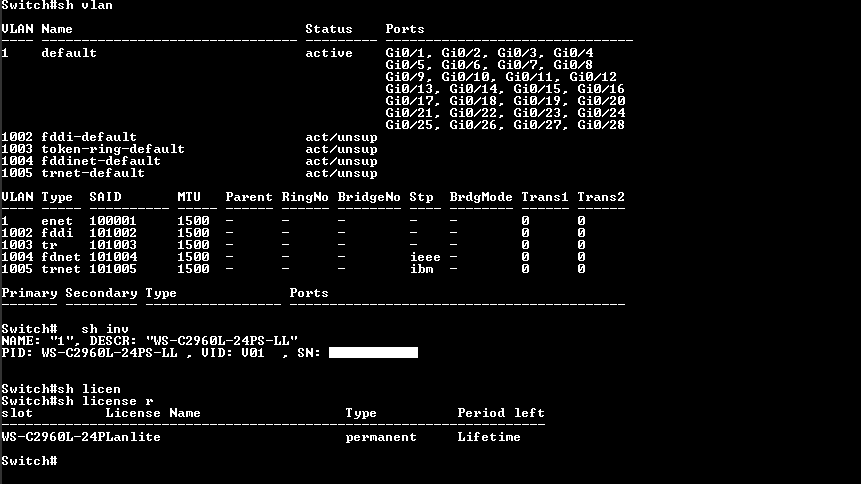Click the 'Trans1' column header
This screenshot has height=484, width=861.
545,197
